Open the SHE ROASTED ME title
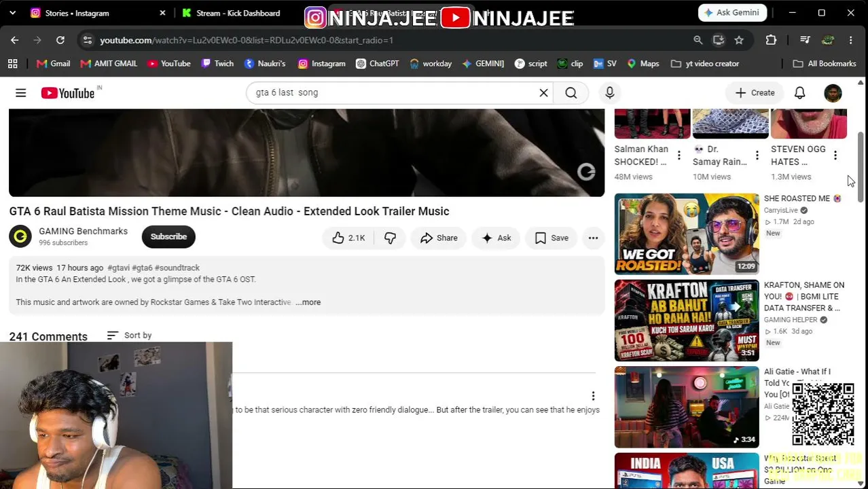 (803, 198)
